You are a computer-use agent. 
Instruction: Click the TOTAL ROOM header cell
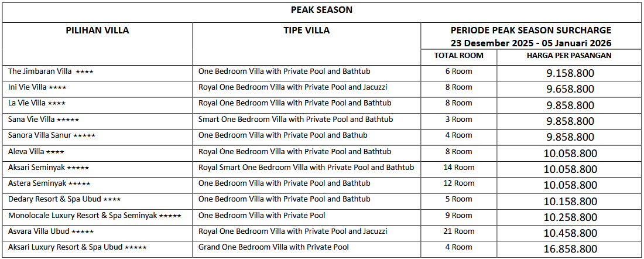tap(458, 56)
